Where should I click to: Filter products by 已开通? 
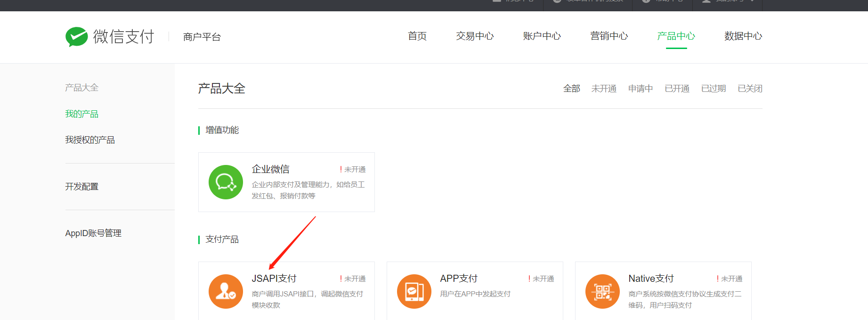pyautogui.click(x=677, y=89)
